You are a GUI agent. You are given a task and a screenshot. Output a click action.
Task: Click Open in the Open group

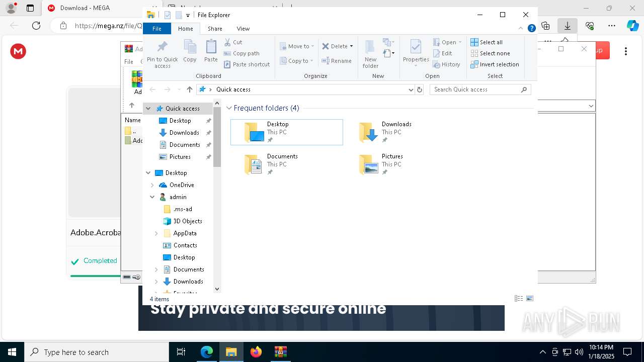[x=447, y=42]
